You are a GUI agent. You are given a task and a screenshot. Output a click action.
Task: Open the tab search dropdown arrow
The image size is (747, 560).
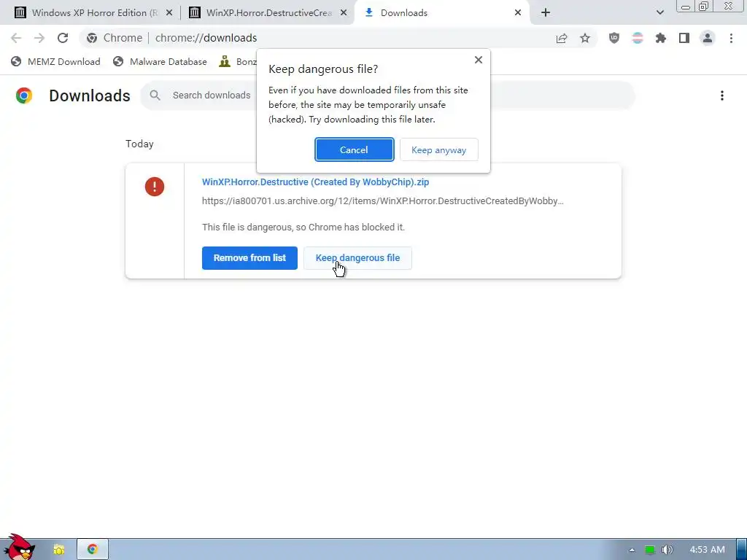pyautogui.click(x=659, y=13)
